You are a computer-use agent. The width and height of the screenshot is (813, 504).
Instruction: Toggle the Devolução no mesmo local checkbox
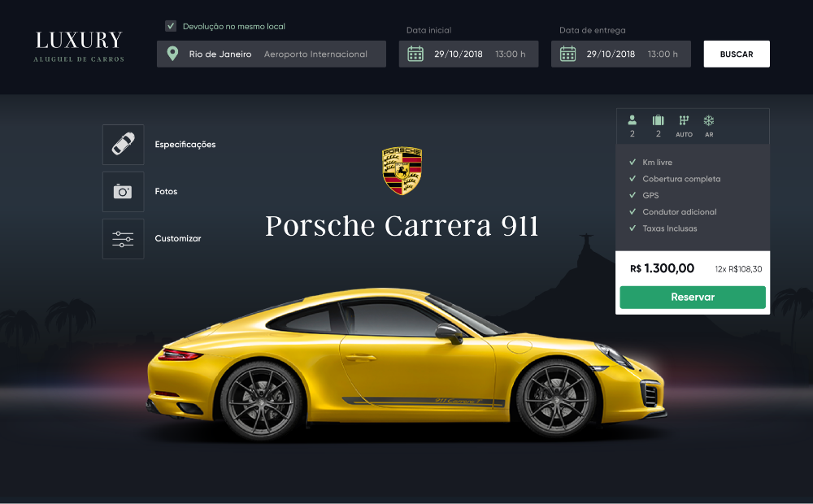(x=171, y=26)
